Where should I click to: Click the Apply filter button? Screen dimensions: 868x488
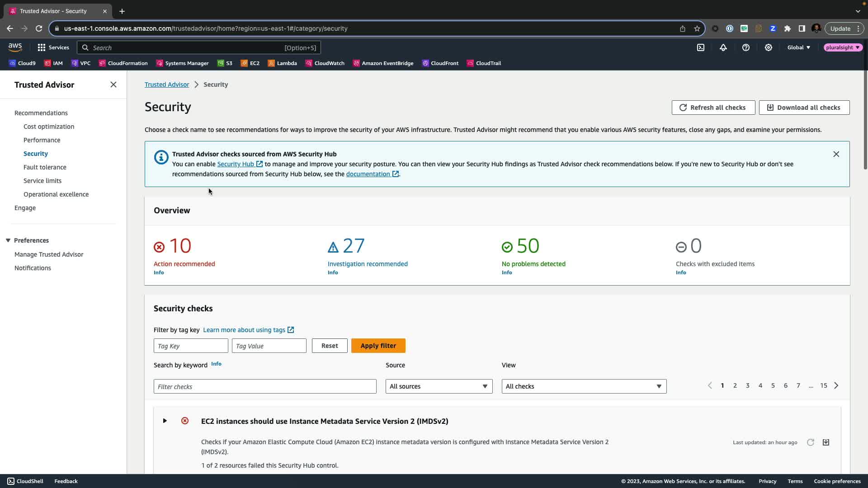coord(378,346)
